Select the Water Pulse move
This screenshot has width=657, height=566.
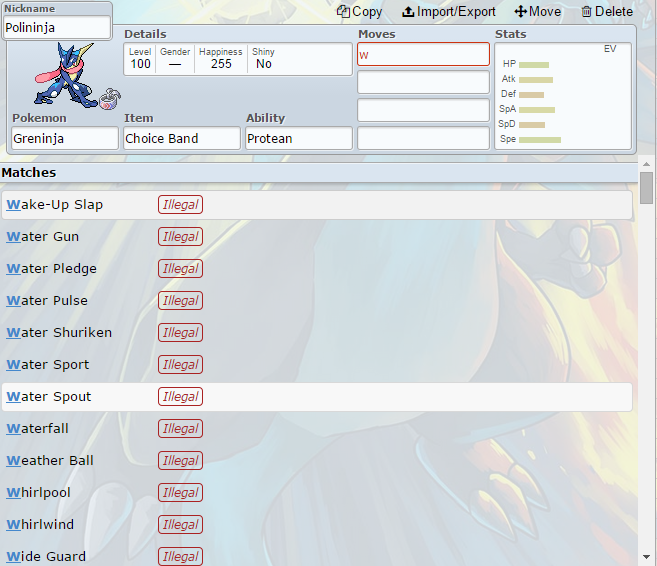point(317,301)
